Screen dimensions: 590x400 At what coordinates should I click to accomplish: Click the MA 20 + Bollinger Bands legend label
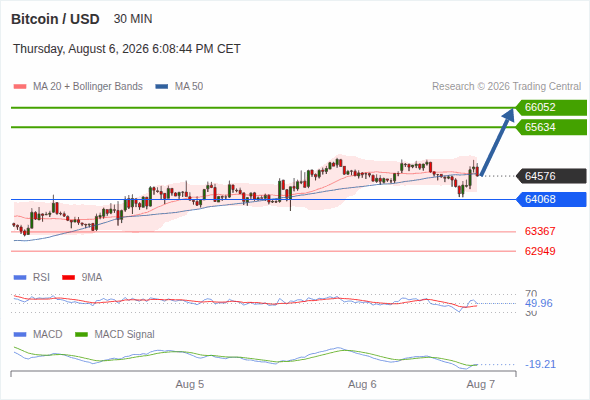click(88, 87)
